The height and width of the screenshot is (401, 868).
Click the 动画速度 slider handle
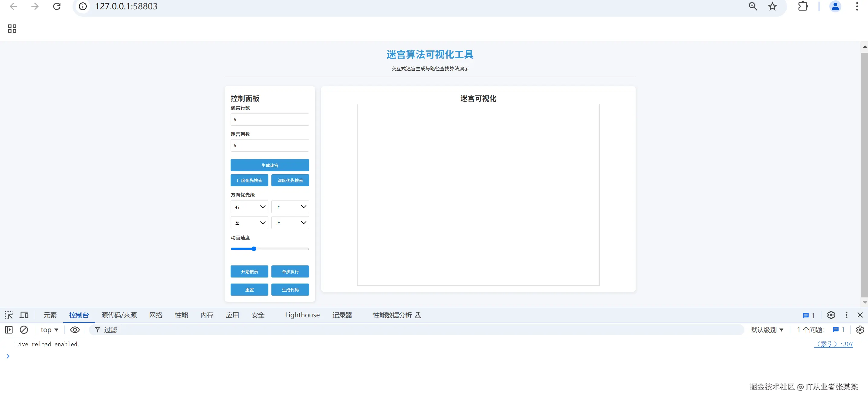click(254, 249)
